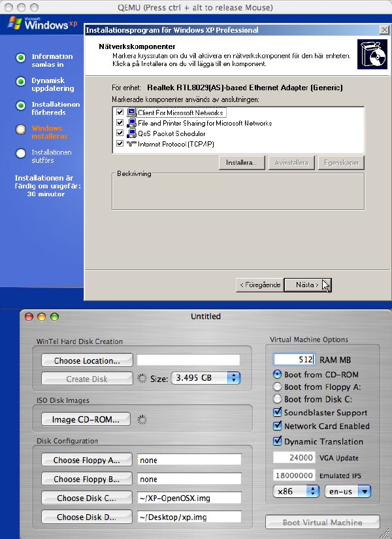Viewport: 392px width, 539px height.
Task: Open the disk Size 3.495 GB dropdown
Action: (206, 378)
